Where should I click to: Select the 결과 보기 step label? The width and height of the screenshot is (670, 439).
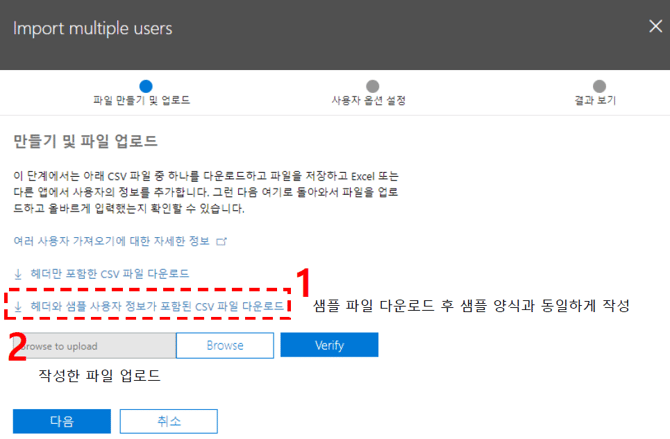[x=594, y=101]
